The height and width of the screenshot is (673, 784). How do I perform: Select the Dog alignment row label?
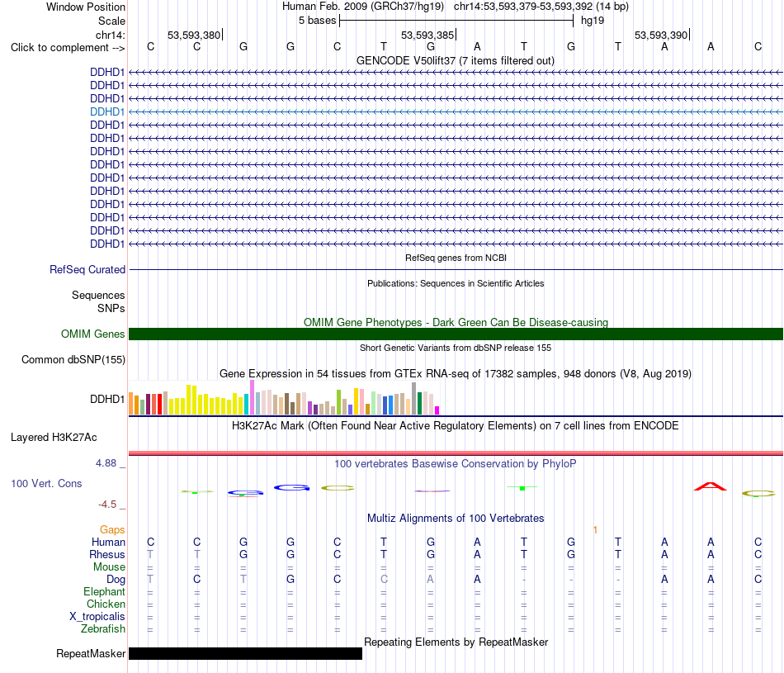pyautogui.click(x=116, y=580)
